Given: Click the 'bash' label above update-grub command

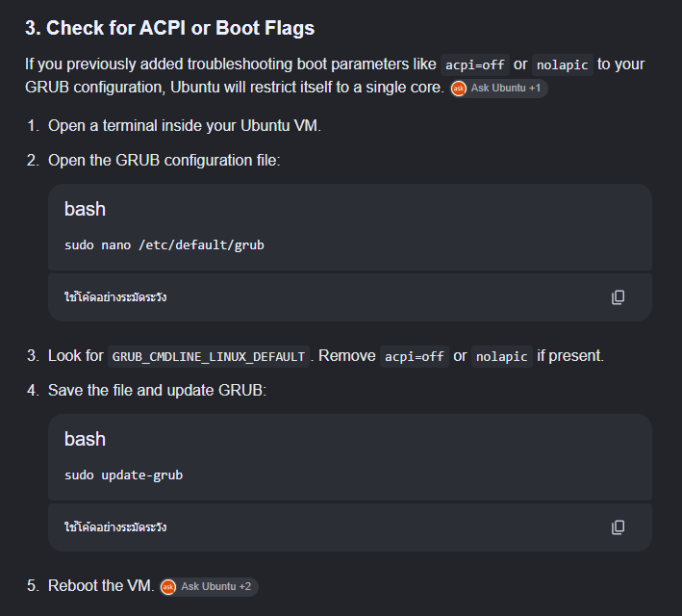Looking at the screenshot, I should [86, 439].
